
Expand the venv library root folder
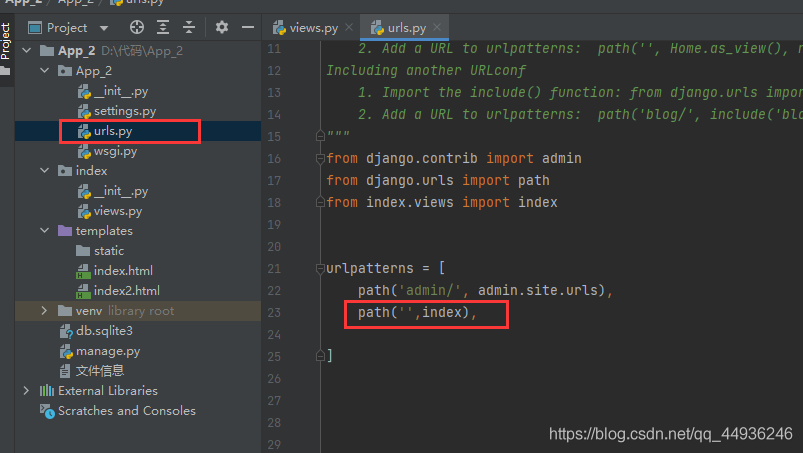pyautogui.click(x=45, y=311)
